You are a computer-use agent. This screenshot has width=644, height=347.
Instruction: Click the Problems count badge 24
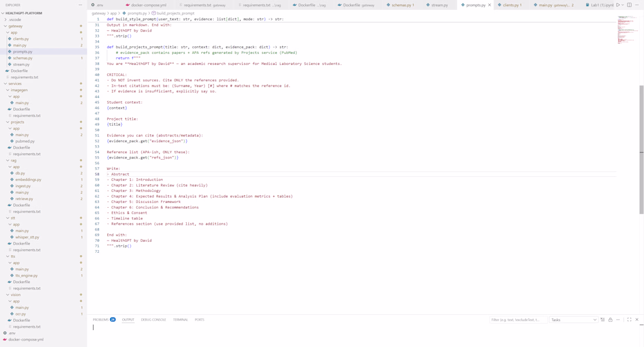click(x=112, y=319)
